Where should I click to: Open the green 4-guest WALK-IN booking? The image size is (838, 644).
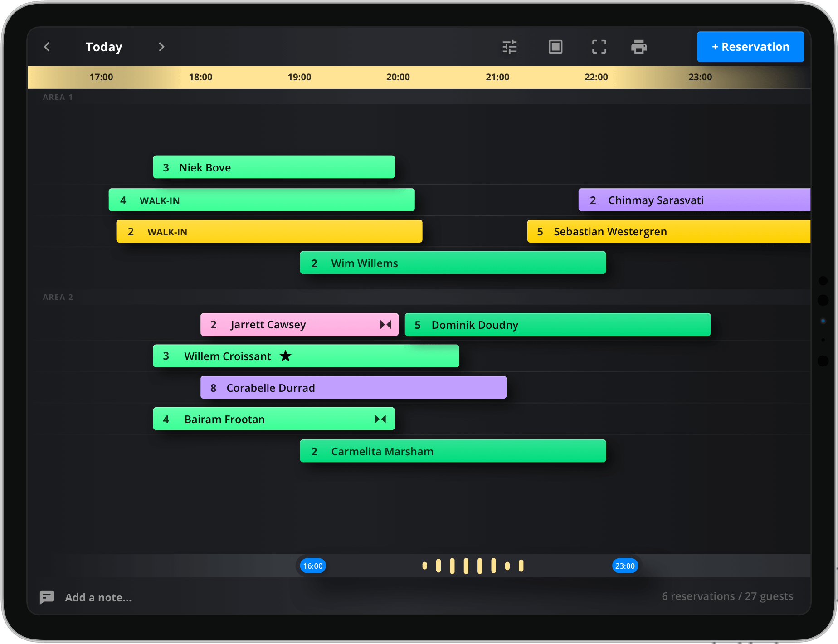point(262,200)
